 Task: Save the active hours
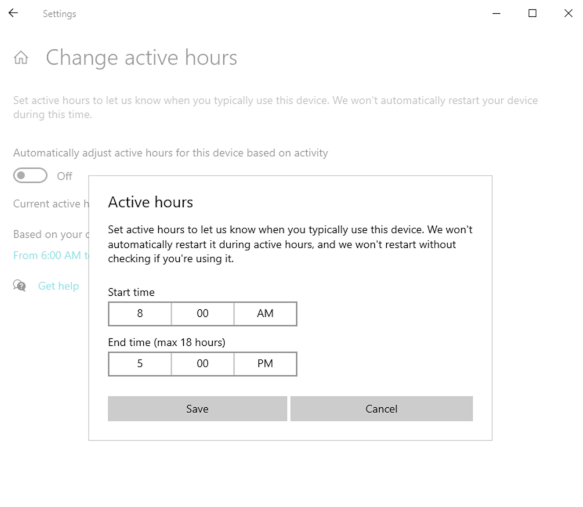point(197,408)
